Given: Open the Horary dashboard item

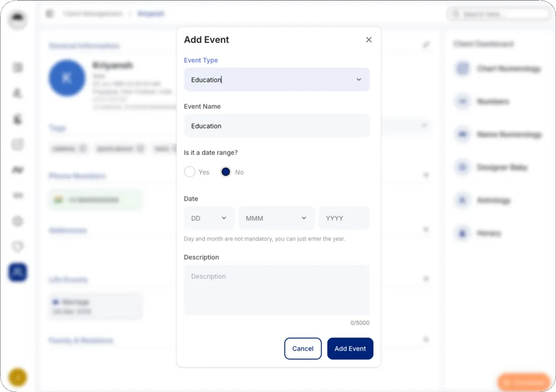Looking at the screenshot, I should click(478, 233).
